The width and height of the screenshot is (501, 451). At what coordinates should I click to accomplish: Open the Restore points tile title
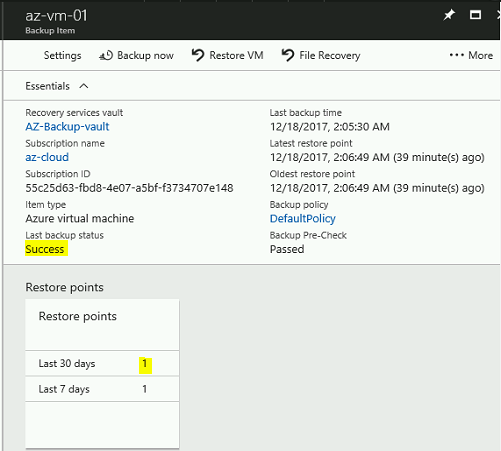[x=78, y=316]
